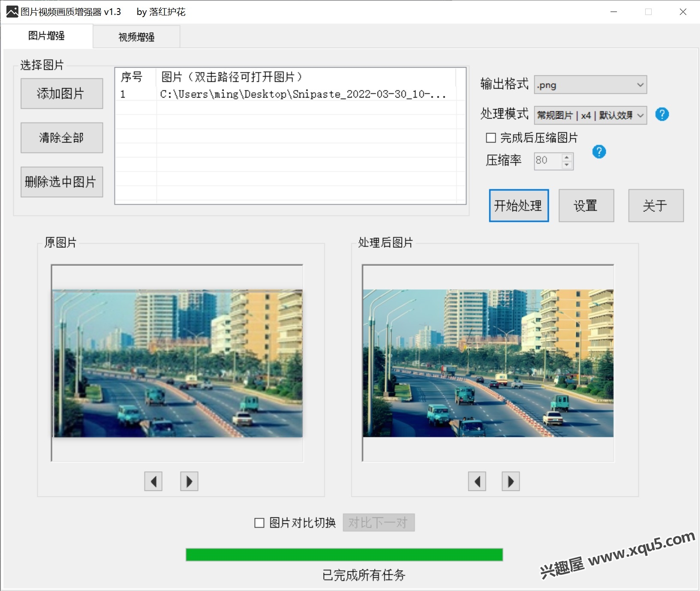Decrease compression rate with down spinner
The height and width of the screenshot is (591, 700).
coord(567,165)
